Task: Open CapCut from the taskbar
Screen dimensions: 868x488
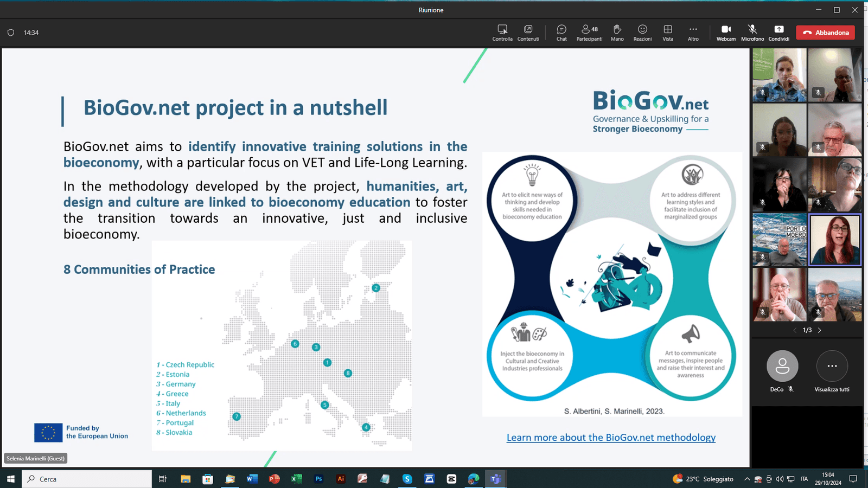Action: (x=451, y=479)
